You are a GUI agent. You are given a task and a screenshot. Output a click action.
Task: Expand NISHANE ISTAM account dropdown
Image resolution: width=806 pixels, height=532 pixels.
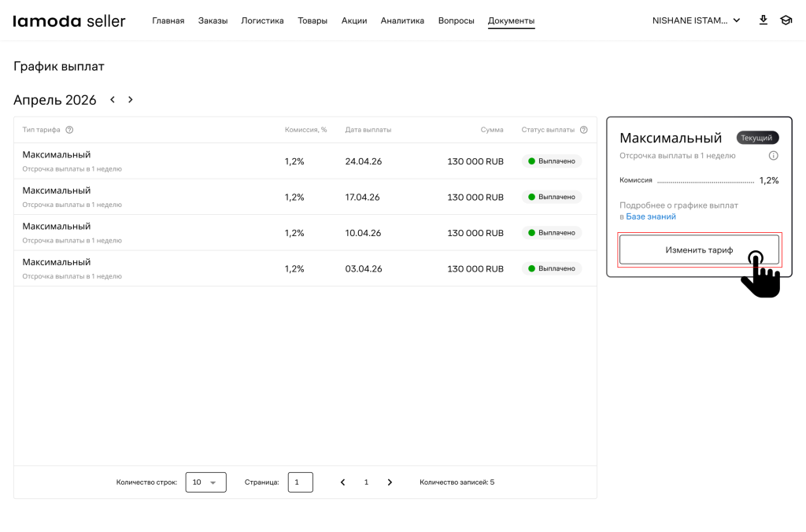(x=696, y=20)
